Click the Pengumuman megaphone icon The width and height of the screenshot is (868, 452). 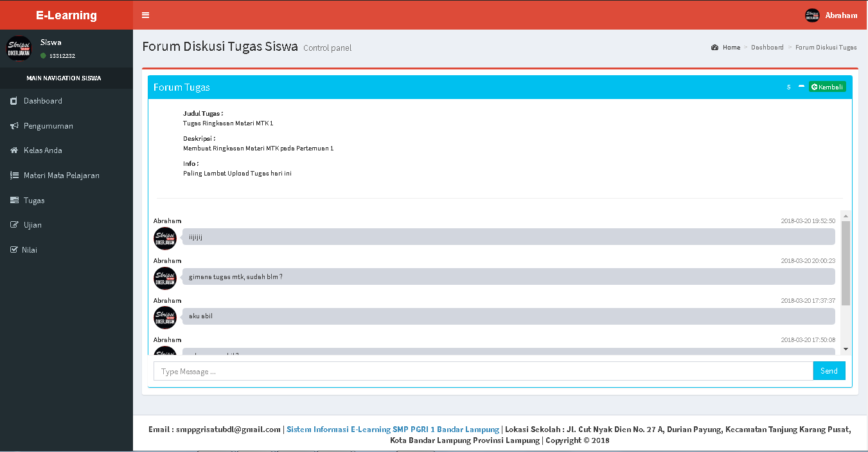coord(14,126)
